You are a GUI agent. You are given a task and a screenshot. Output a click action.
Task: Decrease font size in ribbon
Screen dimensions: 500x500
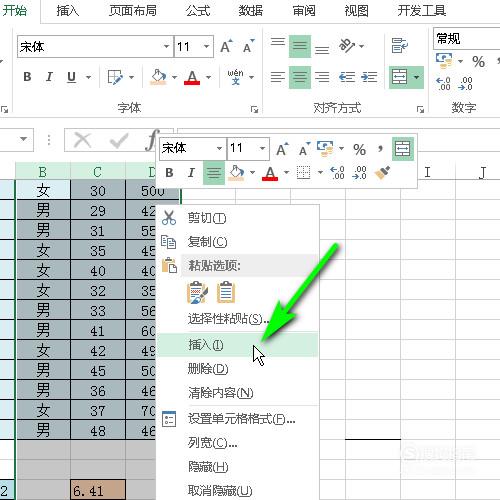click(248, 46)
